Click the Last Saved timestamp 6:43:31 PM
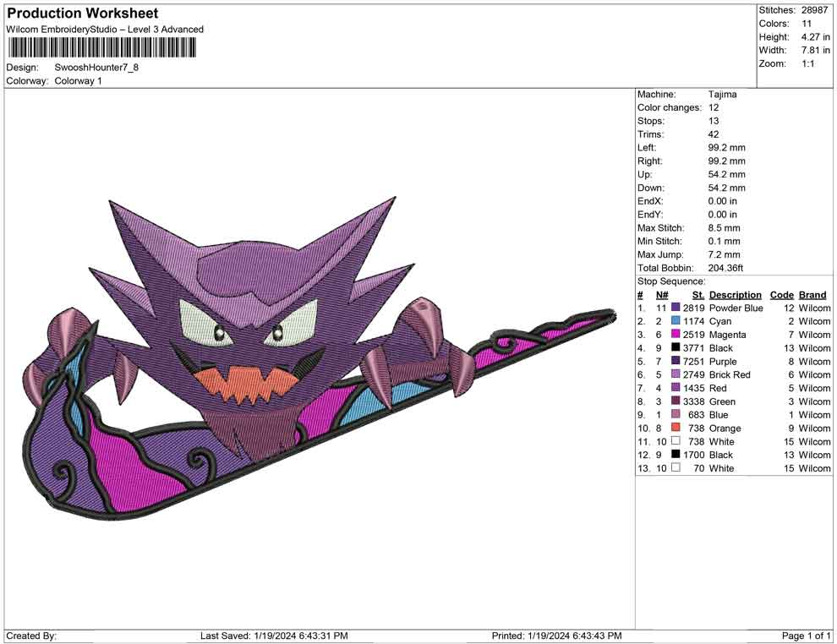This screenshot has height=644, width=837. tap(324, 636)
